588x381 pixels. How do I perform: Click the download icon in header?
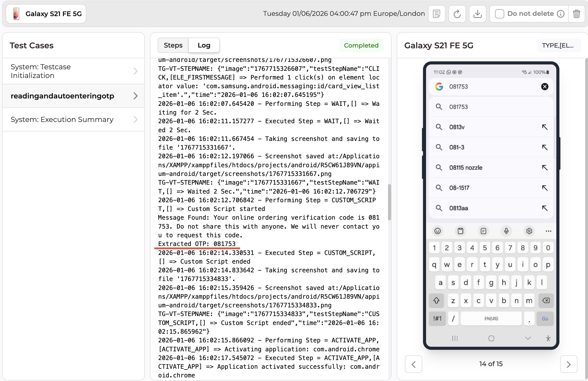tap(477, 14)
